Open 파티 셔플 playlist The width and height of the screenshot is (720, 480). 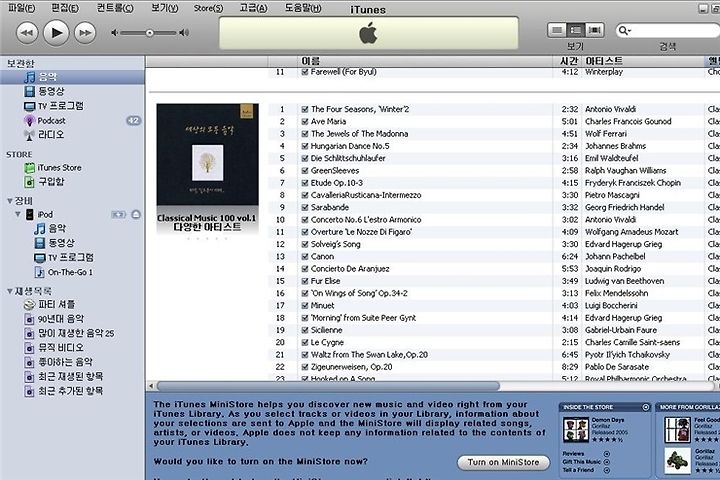(x=56, y=304)
